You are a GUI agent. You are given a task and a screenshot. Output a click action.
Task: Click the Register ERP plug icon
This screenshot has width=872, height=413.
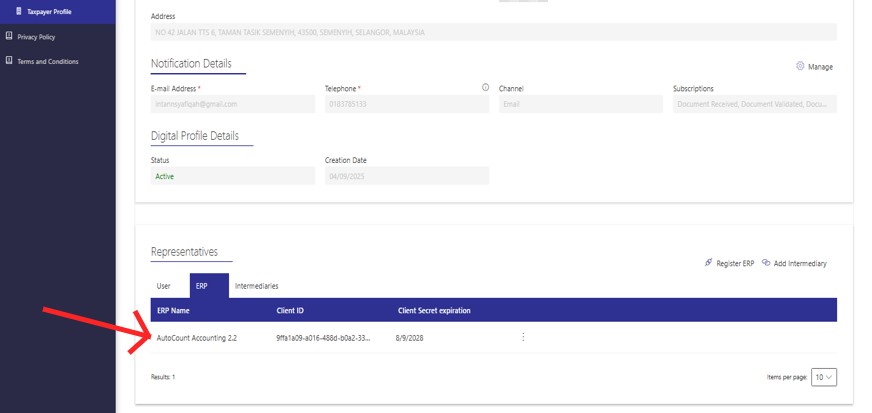[x=709, y=263]
